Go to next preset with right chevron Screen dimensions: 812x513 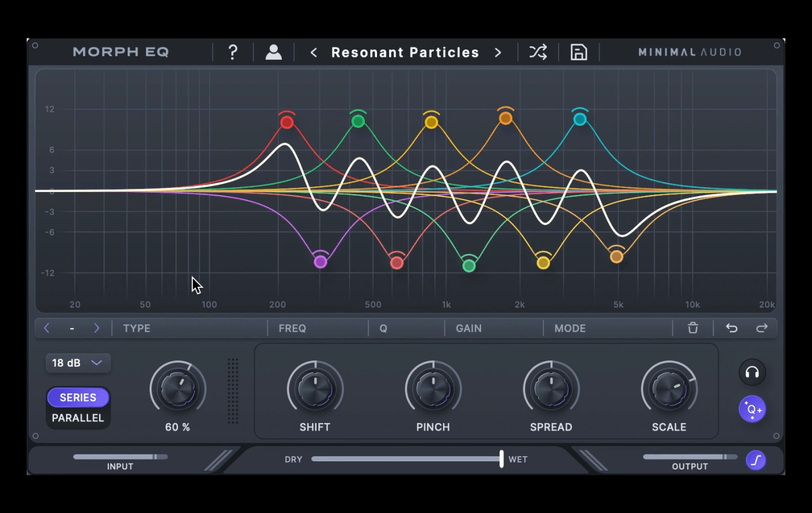(x=498, y=53)
